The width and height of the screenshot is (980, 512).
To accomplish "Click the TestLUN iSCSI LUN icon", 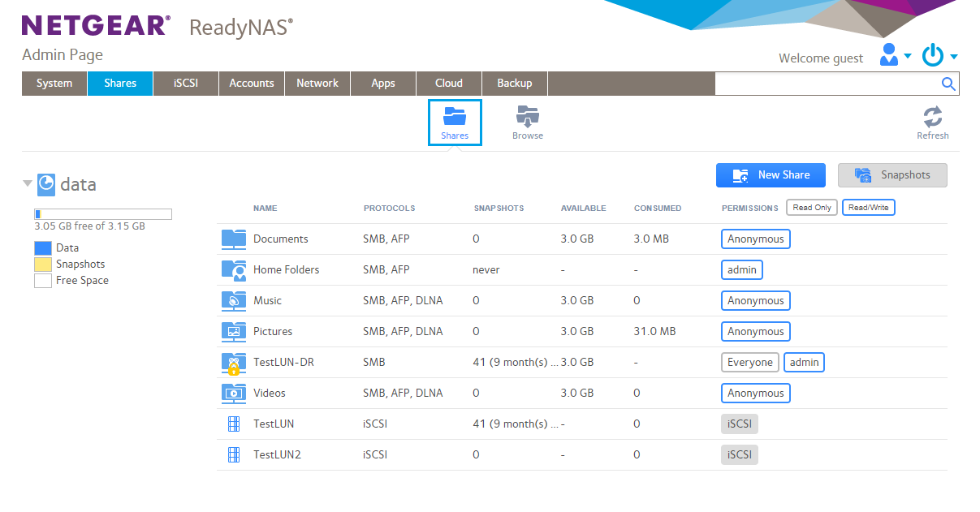I will pyautogui.click(x=234, y=424).
